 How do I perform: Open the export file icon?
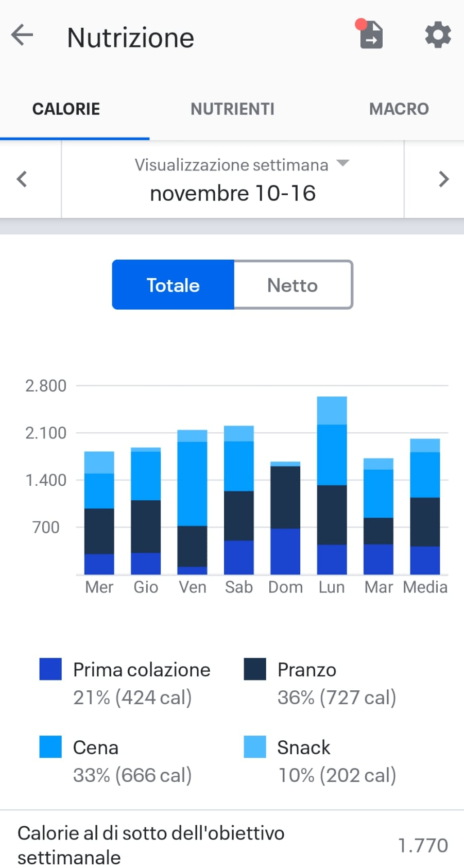click(370, 35)
